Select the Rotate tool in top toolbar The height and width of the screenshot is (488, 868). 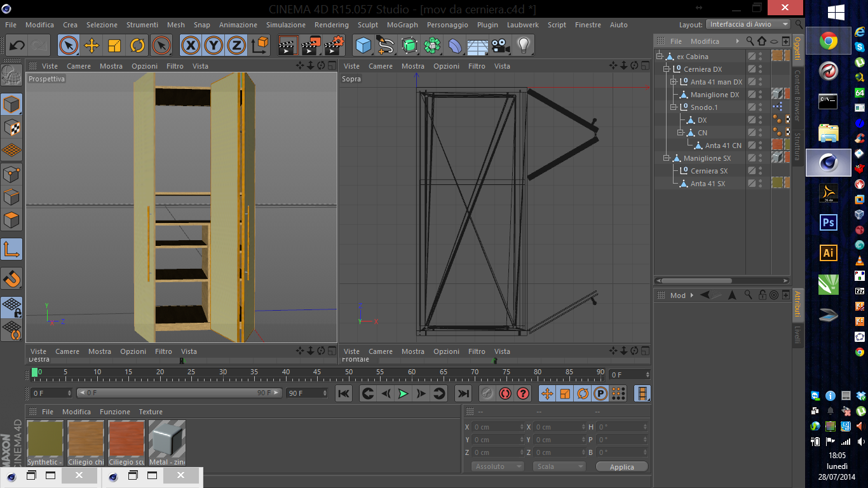pyautogui.click(x=137, y=45)
